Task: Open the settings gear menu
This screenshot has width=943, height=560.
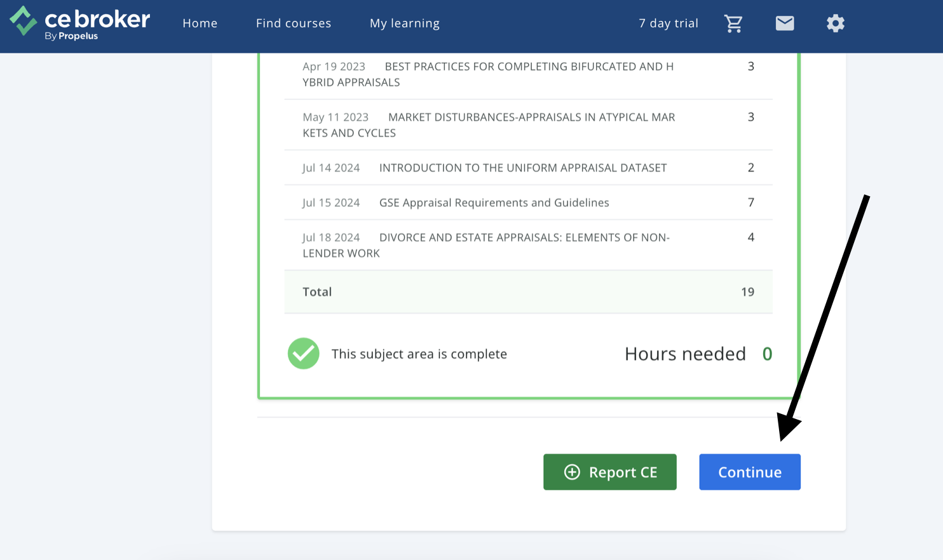Action: click(835, 23)
